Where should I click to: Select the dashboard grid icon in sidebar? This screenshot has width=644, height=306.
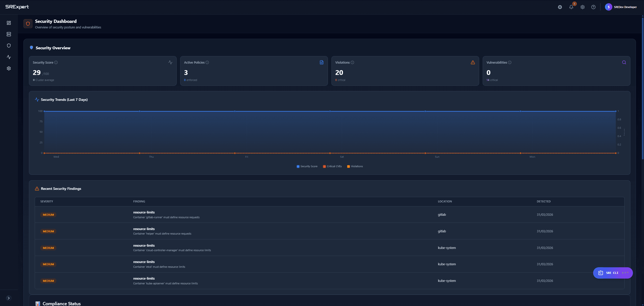point(9,23)
